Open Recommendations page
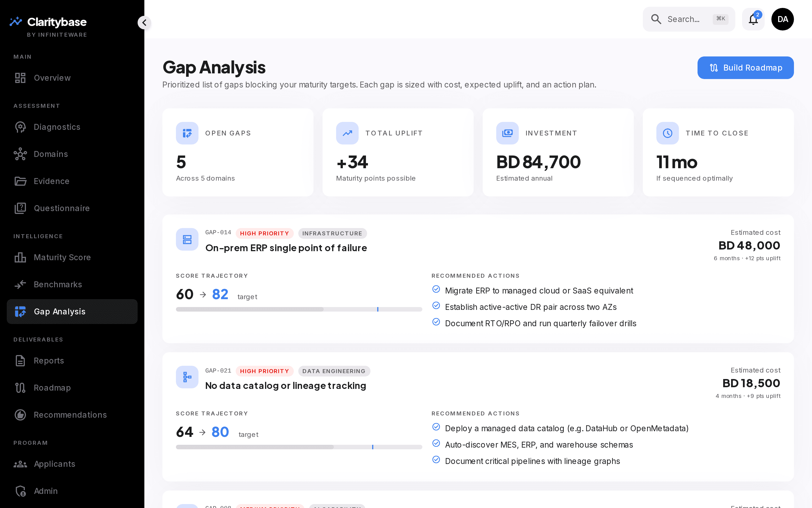This screenshot has height=508, width=812. point(72,415)
